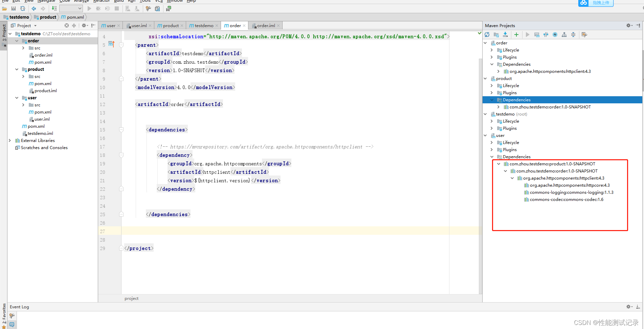Collapse the product folder in Project tree
The image size is (644, 329).
click(17, 69)
